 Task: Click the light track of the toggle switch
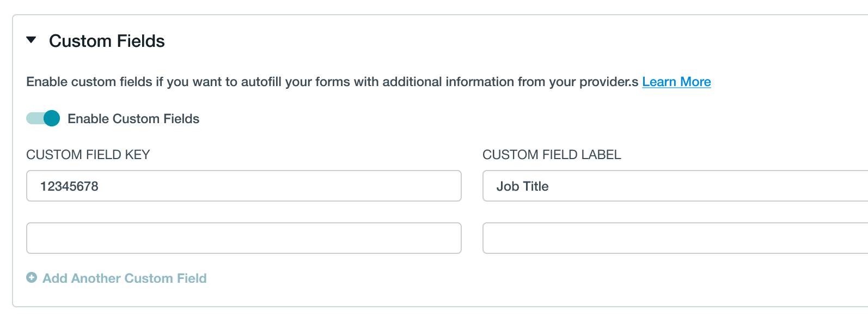click(34, 118)
